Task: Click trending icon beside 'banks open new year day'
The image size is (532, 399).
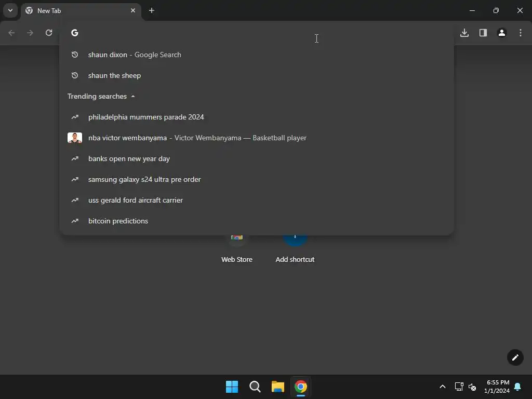Action: coord(75,158)
